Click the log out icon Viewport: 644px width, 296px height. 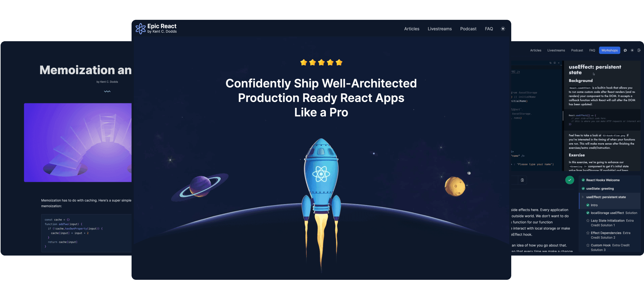[639, 50]
